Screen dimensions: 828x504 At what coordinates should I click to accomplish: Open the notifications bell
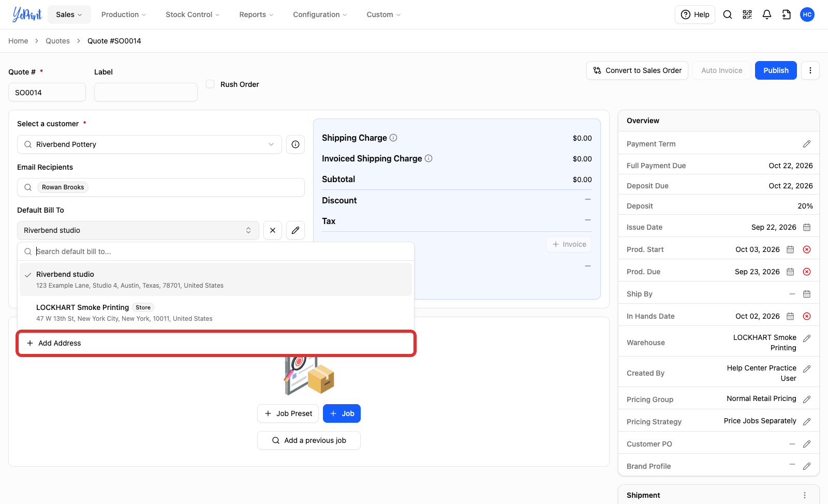(x=767, y=14)
